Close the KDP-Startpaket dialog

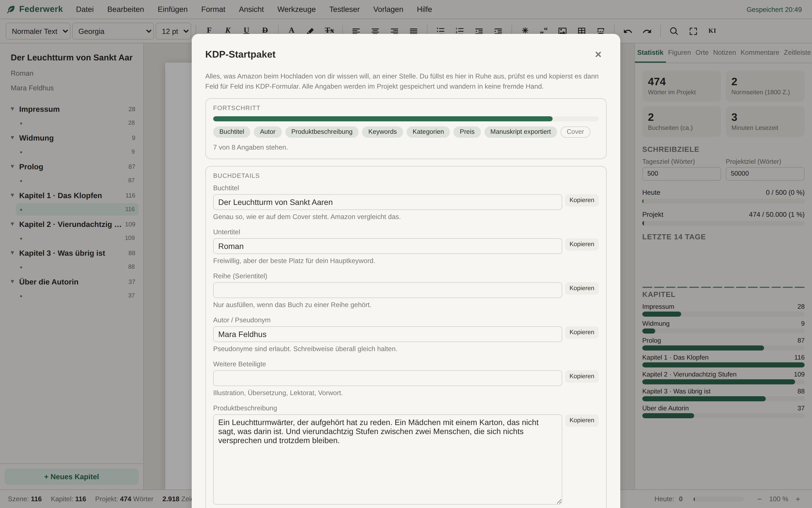598,54
